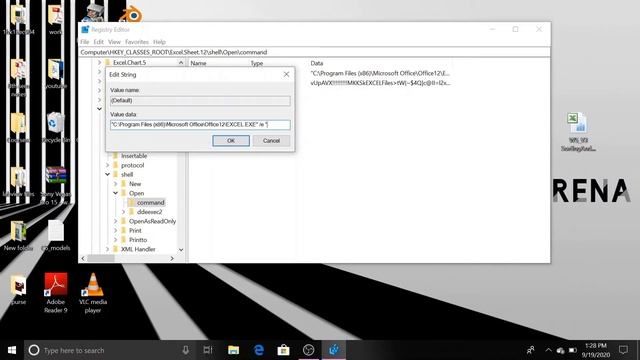Image resolution: width=640 pixels, height=360 pixels.
Task: Select the ddeexec2 key
Action: tap(149, 212)
